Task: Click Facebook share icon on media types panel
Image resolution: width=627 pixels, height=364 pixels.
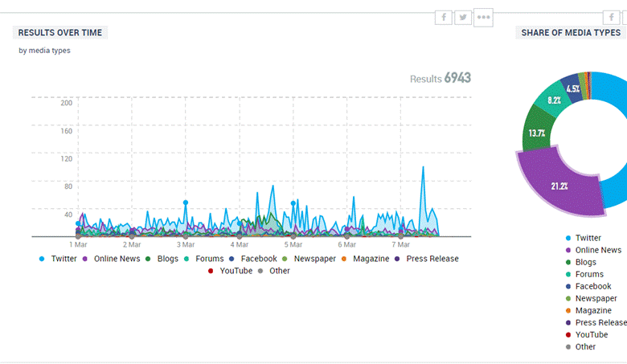Action: click(x=611, y=18)
